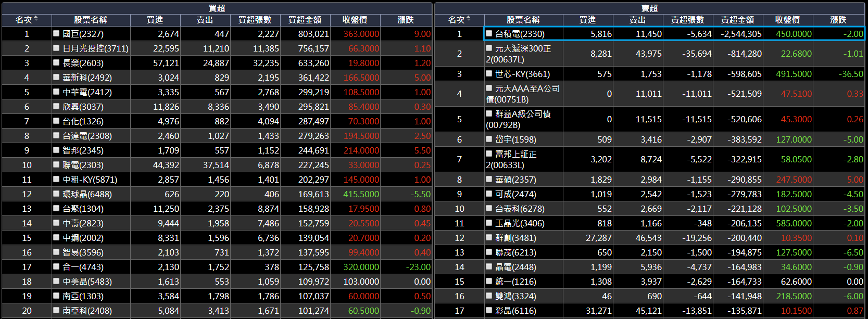Sort buy table by 名次 arrow icon
Screen dimensions: 868x319
tap(36, 19)
